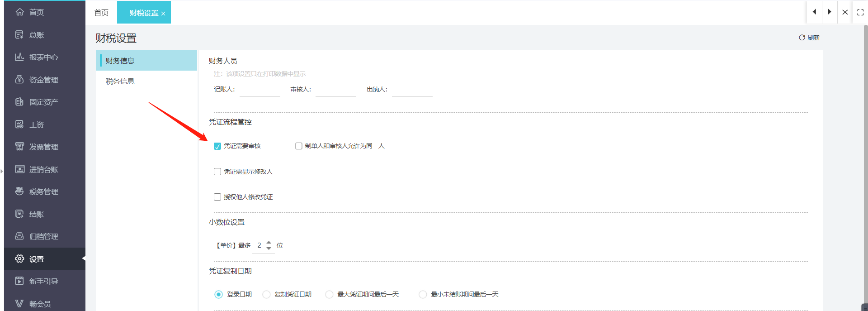Enable 制单人和审核人允许为同一人 checkbox
The width and height of the screenshot is (868, 311).
pyautogui.click(x=299, y=146)
